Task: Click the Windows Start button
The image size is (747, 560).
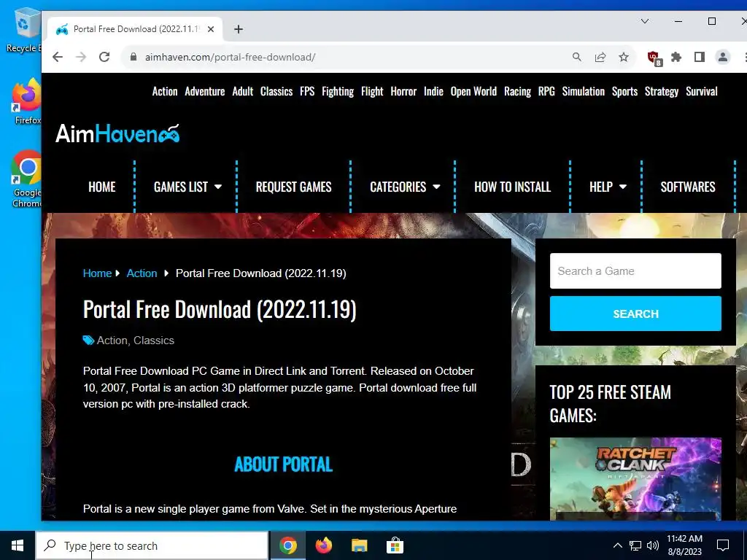Action: (18, 545)
